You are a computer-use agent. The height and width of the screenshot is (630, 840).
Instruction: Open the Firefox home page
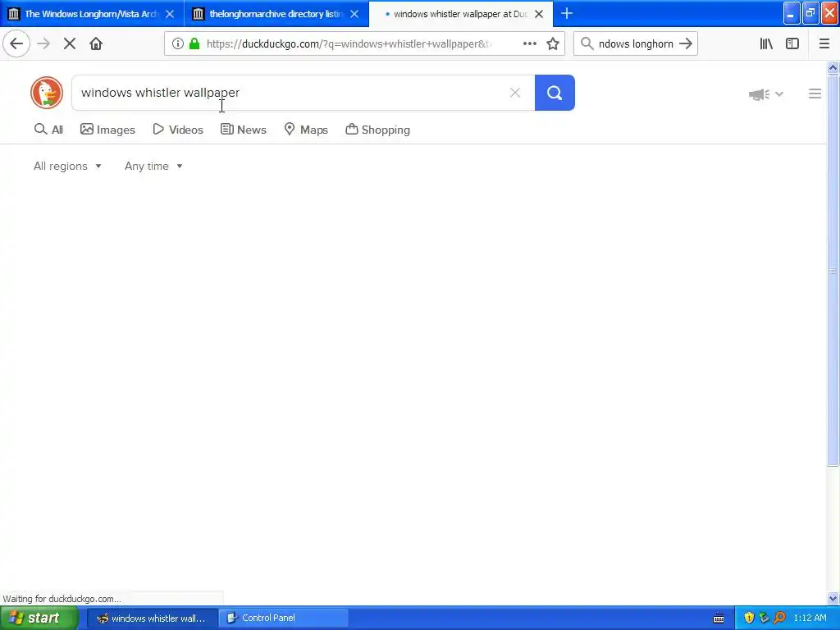[x=96, y=44]
